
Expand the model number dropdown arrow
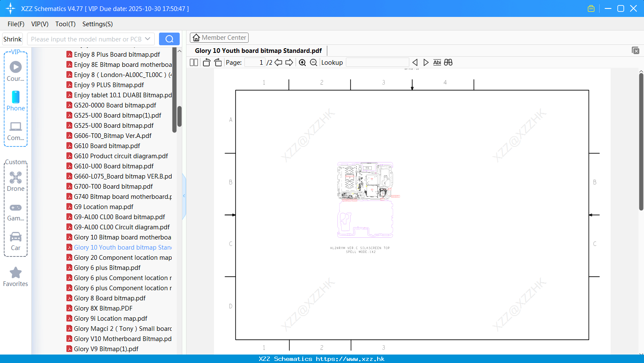click(x=148, y=39)
